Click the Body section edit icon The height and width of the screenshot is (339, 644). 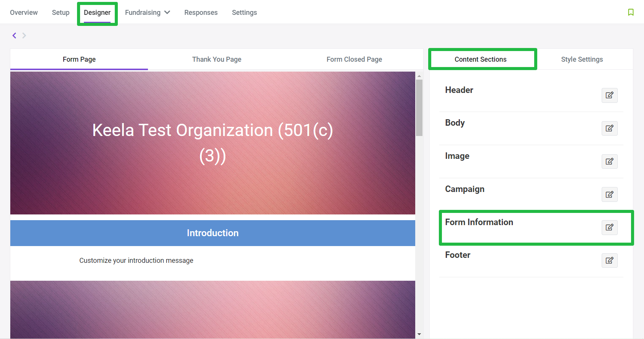(x=609, y=128)
